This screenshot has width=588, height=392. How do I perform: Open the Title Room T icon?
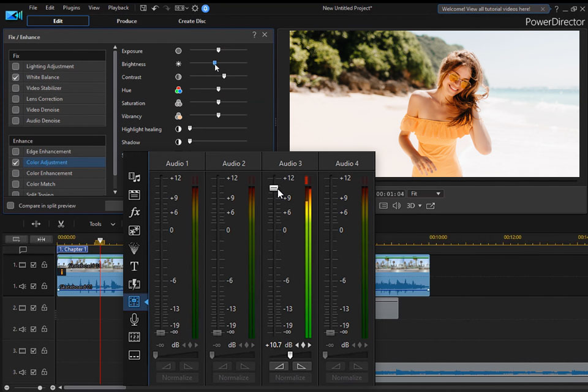tap(134, 266)
